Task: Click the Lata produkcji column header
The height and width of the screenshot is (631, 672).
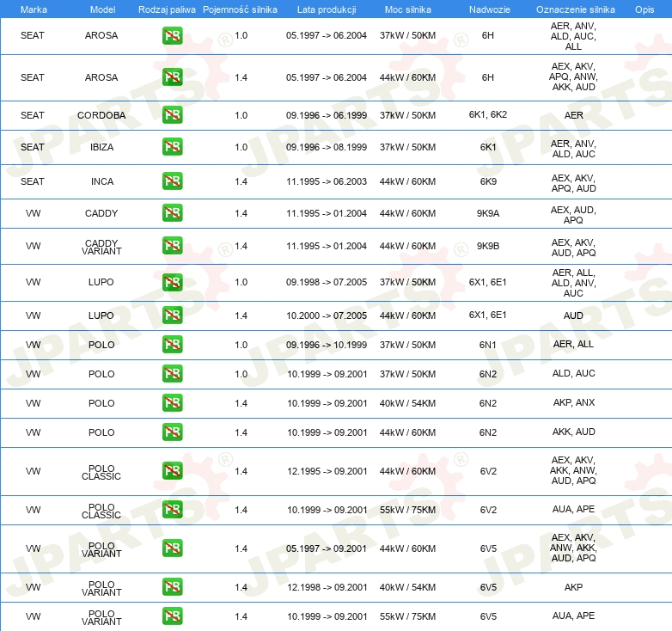Action: [327, 9]
